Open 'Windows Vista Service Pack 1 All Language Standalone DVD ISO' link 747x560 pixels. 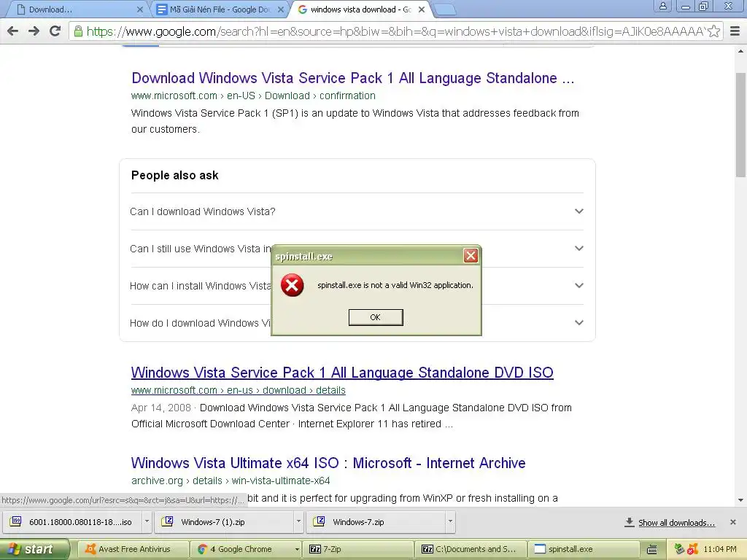(342, 373)
